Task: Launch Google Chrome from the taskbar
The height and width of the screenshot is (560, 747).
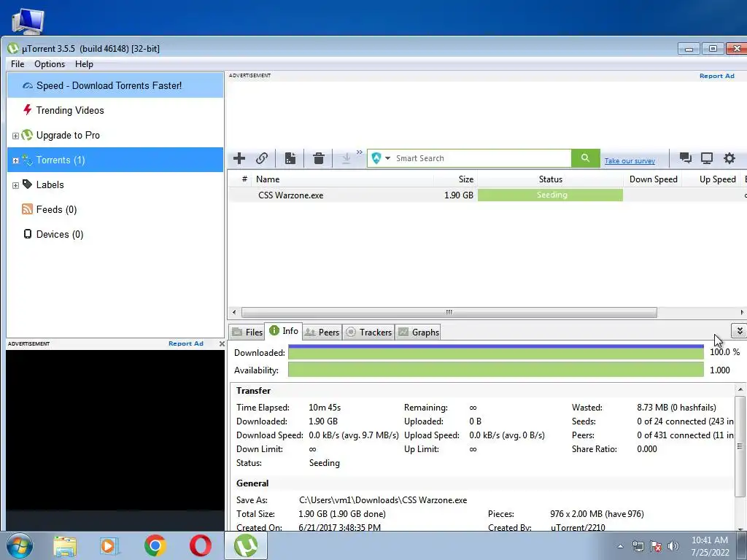Action: pyautogui.click(x=155, y=546)
